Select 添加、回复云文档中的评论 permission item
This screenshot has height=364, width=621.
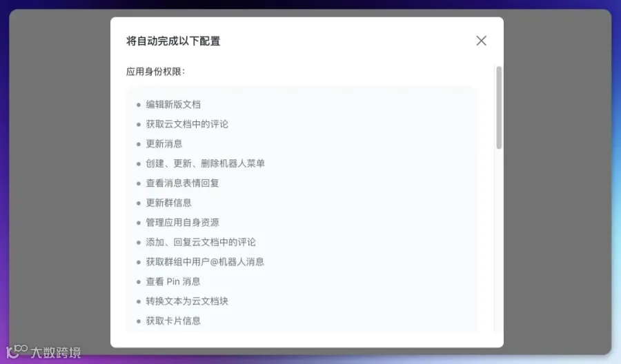[x=201, y=242]
